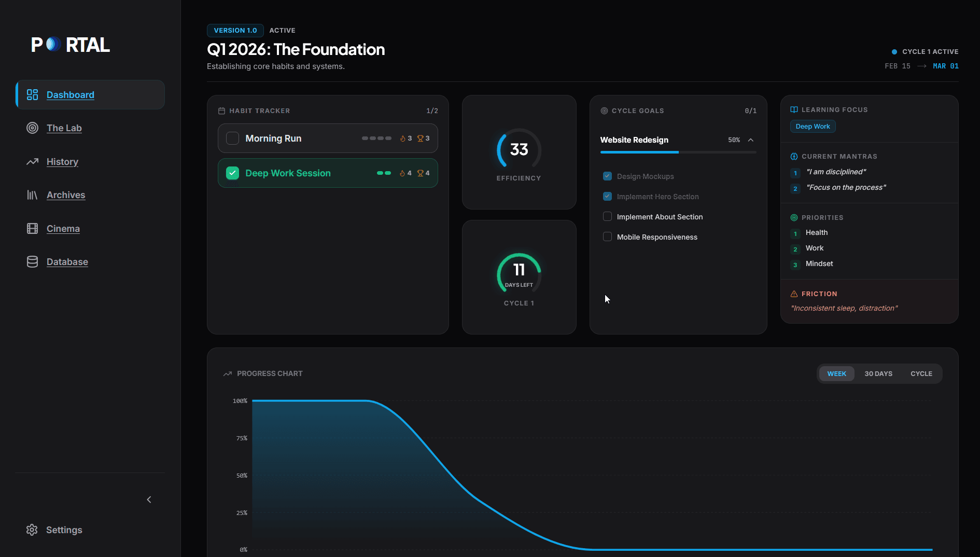Open the Archives link in sidebar
Viewport: 980px width, 557px height.
(66, 195)
